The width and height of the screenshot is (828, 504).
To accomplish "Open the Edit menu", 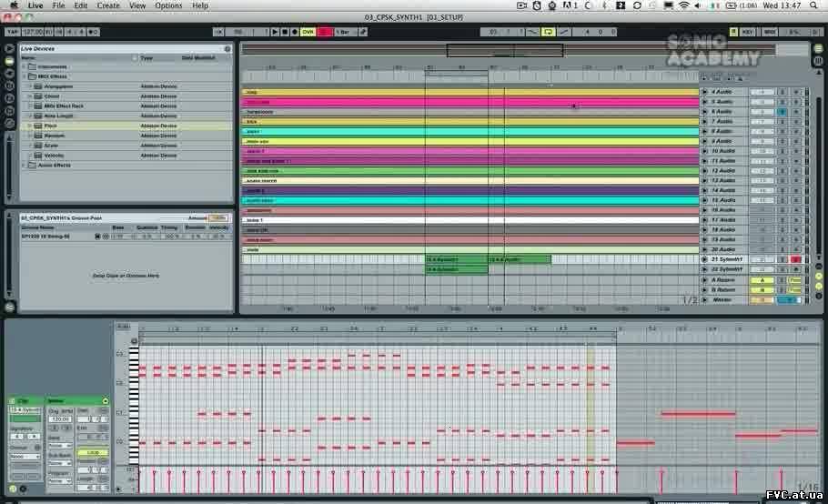I will [80, 5].
